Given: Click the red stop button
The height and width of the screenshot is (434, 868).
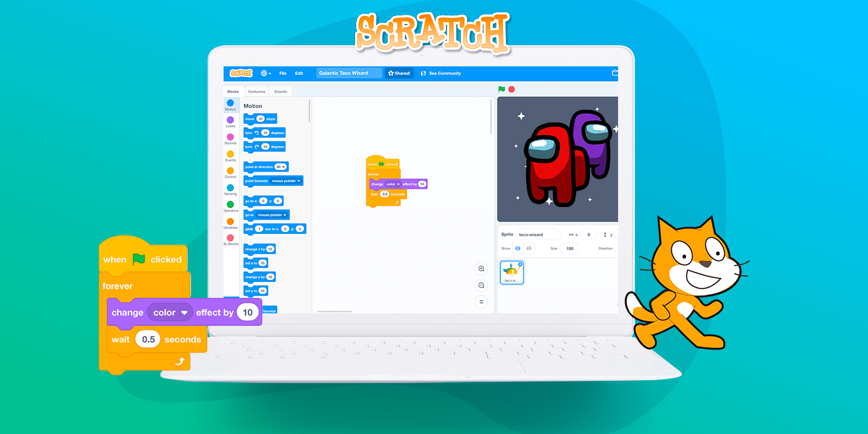Looking at the screenshot, I should [512, 89].
